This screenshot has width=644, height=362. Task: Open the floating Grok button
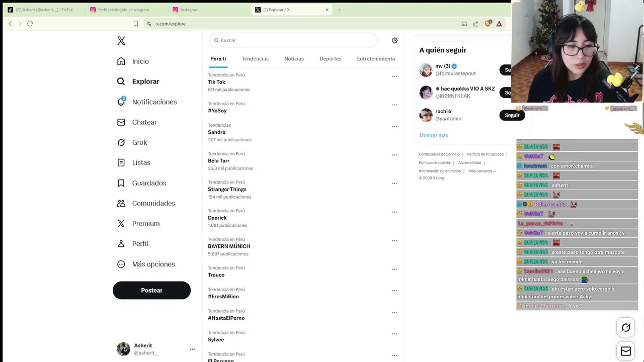click(x=626, y=328)
